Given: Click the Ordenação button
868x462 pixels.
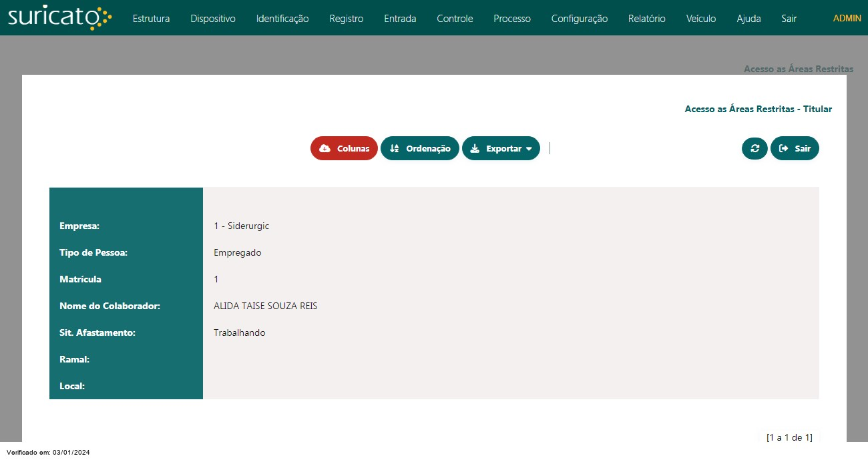Looking at the screenshot, I should [420, 148].
